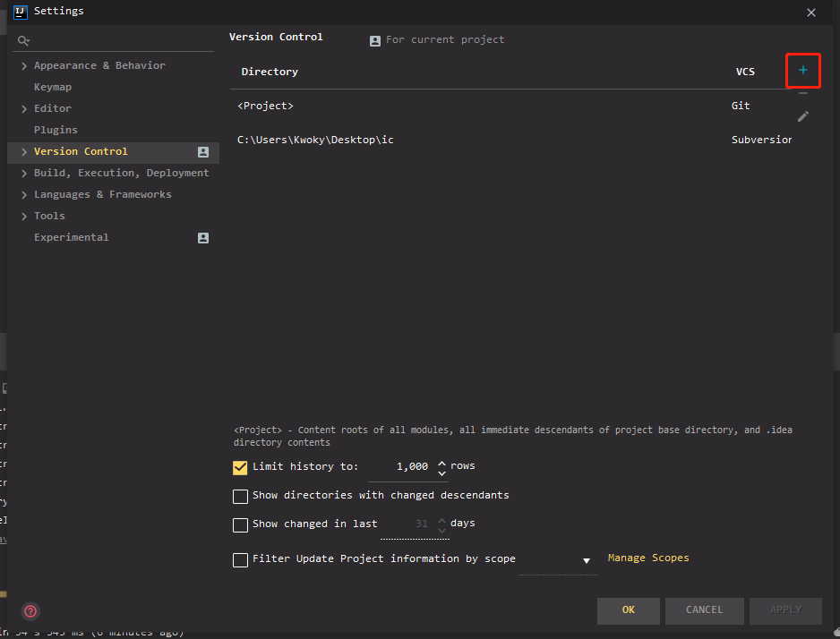
Task: Expand Build, Execution, Deployment node arrow
Action: pos(24,174)
